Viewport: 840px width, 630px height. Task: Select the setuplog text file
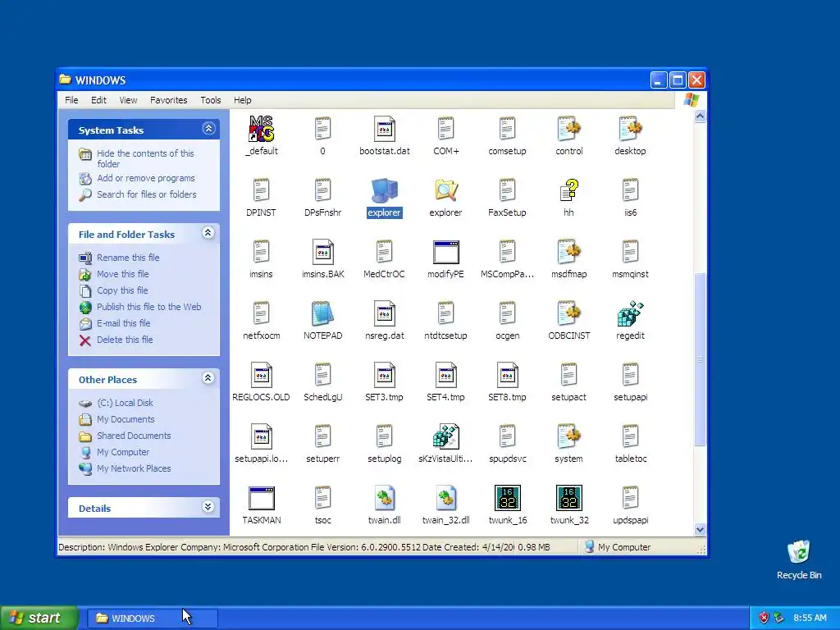click(384, 436)
